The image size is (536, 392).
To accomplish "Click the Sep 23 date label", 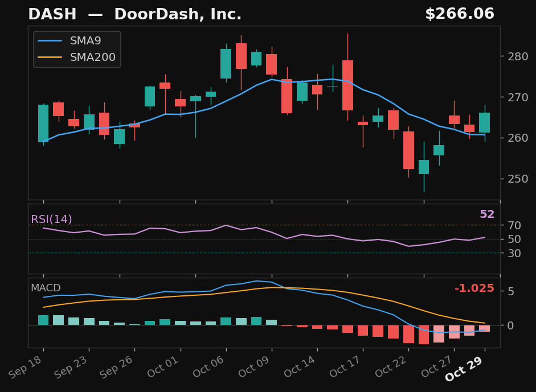I will click(x=71, y=367).
